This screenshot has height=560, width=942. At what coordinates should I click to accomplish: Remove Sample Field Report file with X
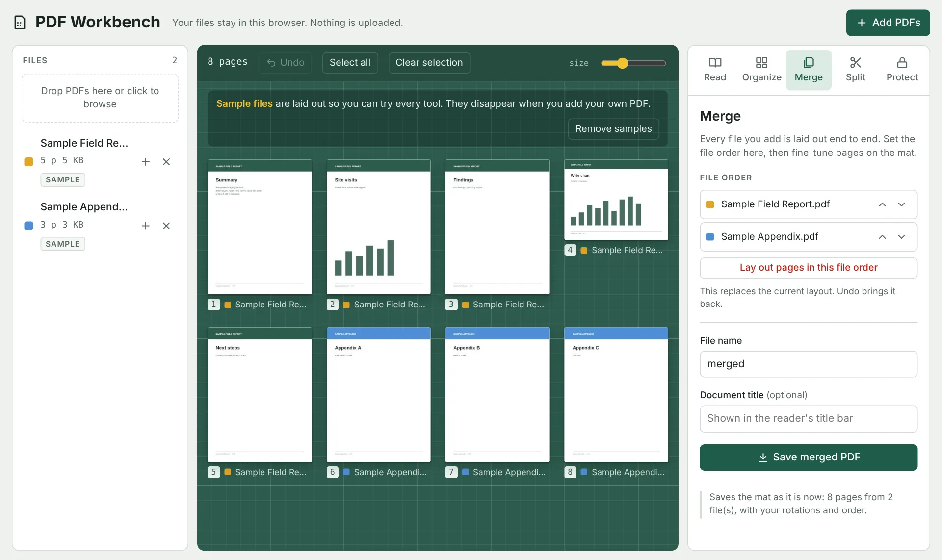point(166,162)
